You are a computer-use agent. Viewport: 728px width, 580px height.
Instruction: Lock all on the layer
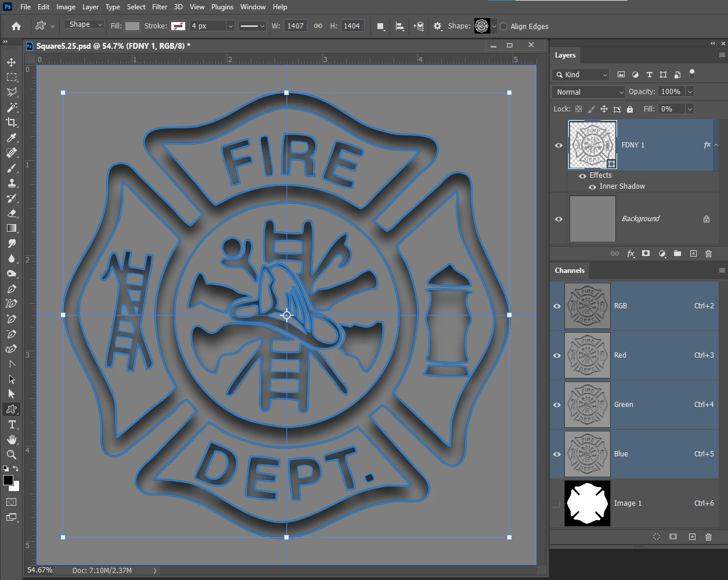[x=630, y=109]
